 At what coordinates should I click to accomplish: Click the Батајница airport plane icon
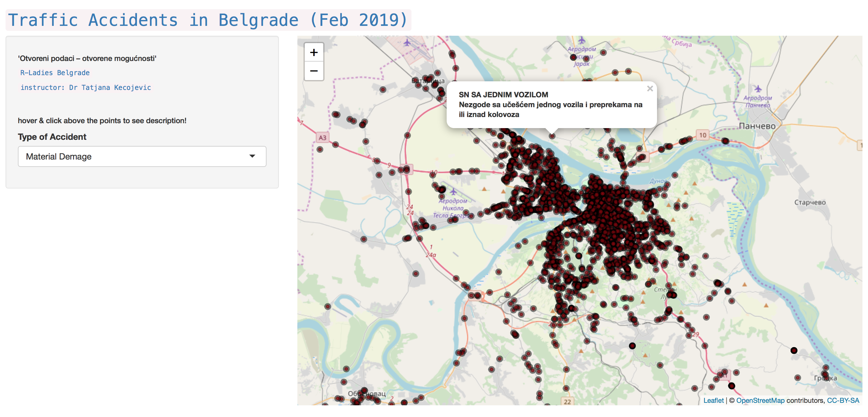(x=407, y=43)
